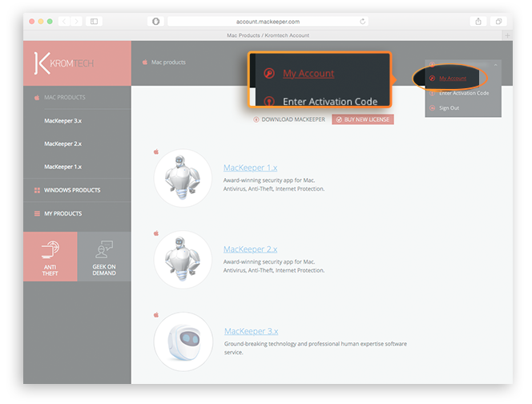Screen dimensions: 532x404
Task: Click the Apple icon above MacKeeper 1.x thumbnail
Action: click(156, 151)
